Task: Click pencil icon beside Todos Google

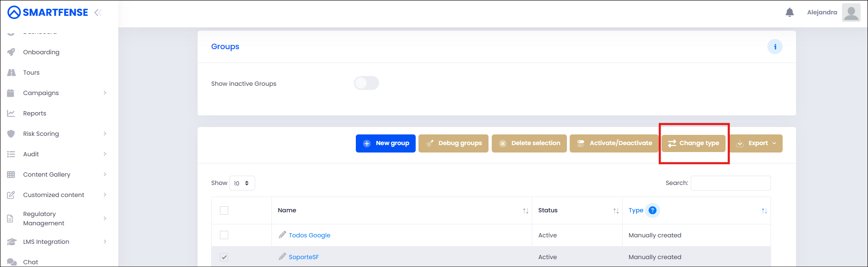Action: click(x=282, y=235)
